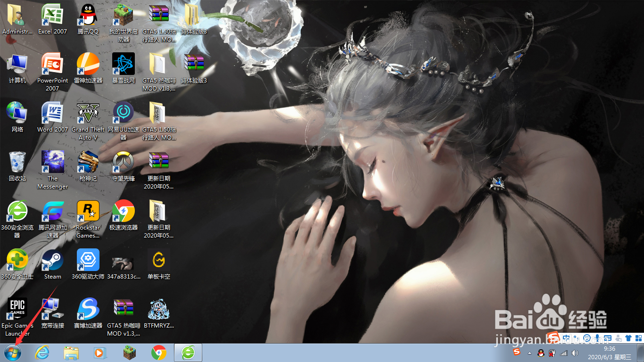The width and height of the screenshot is (644, 362).
Task: Switch to the 360 browser taskbar button
Action: pos(188,353)
